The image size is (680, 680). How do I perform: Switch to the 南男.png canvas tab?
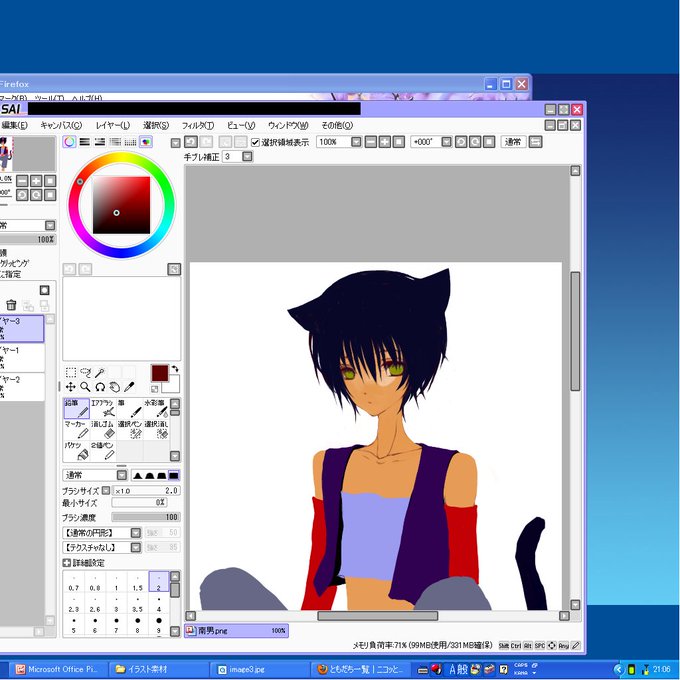(x=236, y=631)
